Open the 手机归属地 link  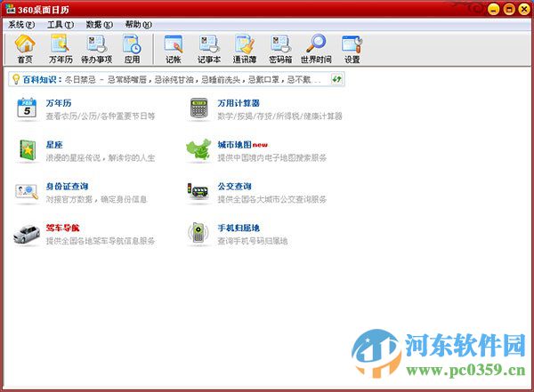tap(239, 228)
